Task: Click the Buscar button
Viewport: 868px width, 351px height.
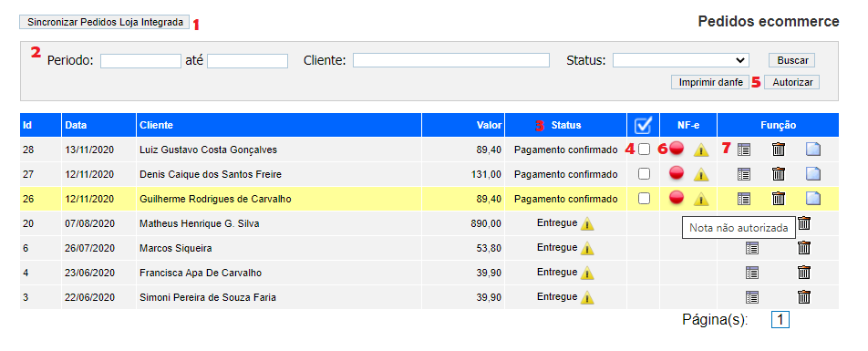Action: coord(792,60)
